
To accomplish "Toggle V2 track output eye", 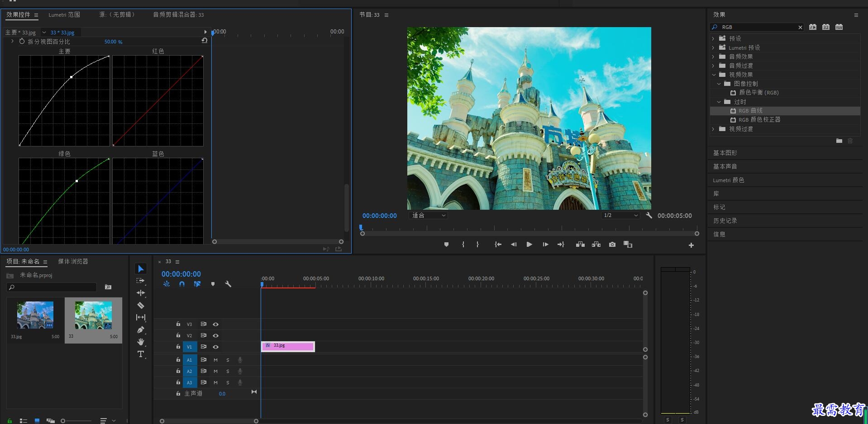I will coord(216,336).
